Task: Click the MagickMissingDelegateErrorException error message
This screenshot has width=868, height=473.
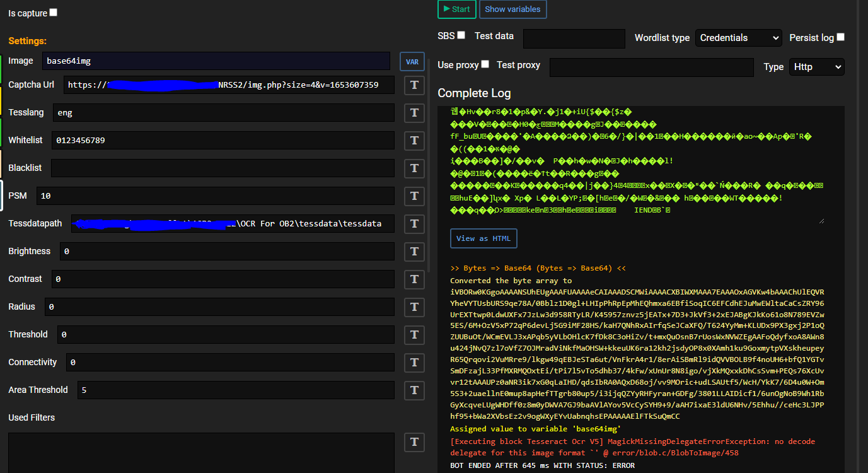Action: (633, 447)
